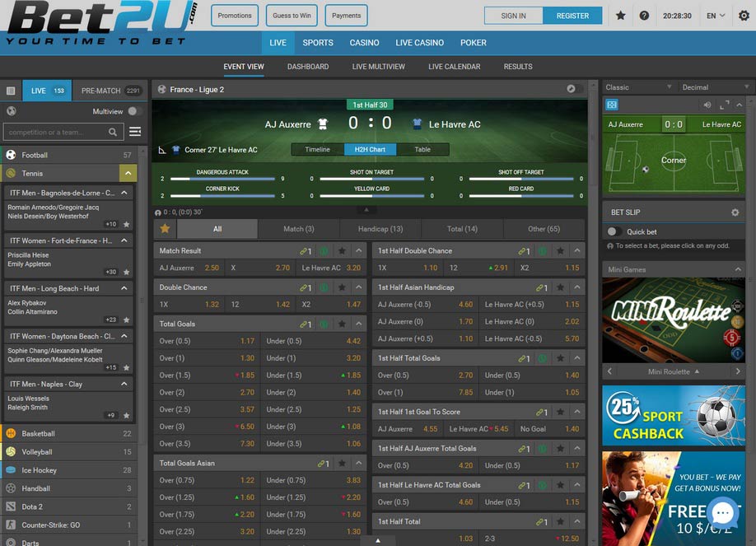Select the PRE-MATCH tab
This screenshot has width=756, height=546.
point(110,91)
